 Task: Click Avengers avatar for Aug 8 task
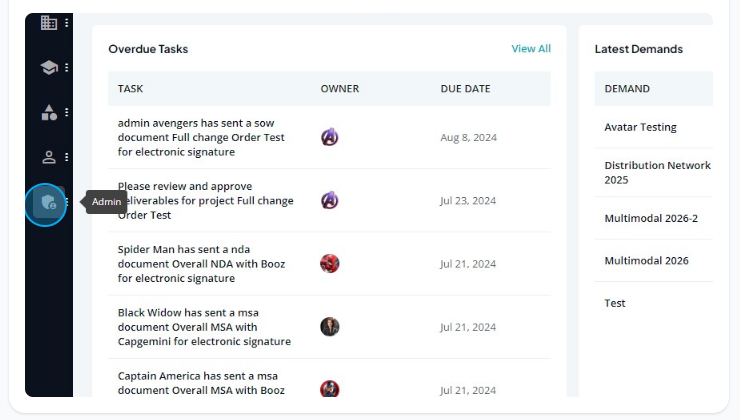(x=329, y=137)
